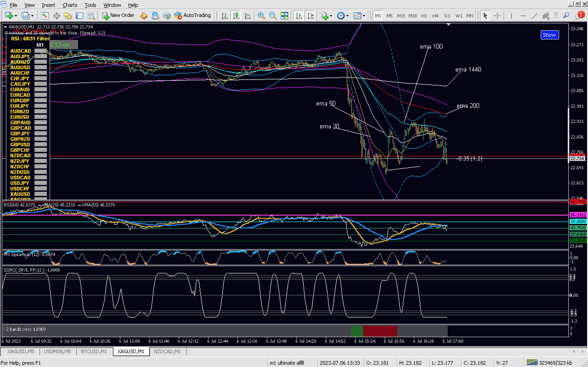
Task: Open the Strategy Tester icon
Action: pos(91,16)
